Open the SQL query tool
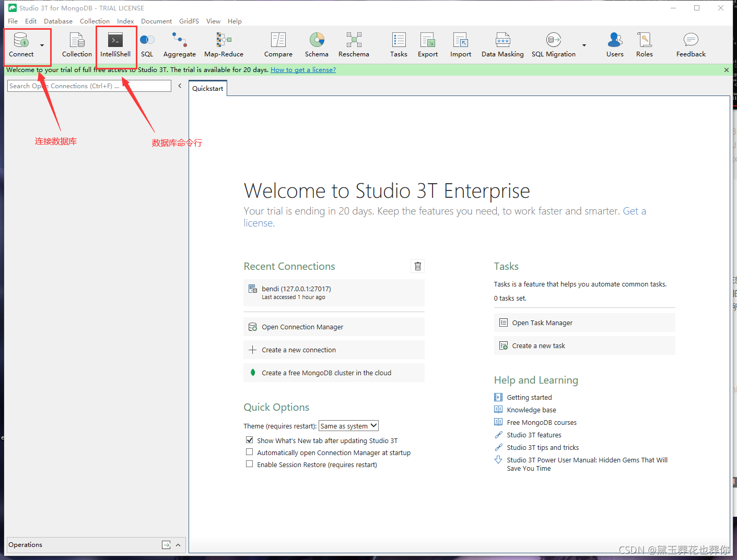 (147, 45)
